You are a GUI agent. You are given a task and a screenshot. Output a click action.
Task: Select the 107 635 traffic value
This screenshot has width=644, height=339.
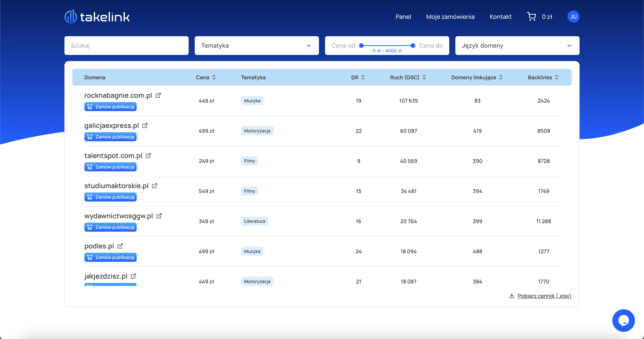[408, 101]
